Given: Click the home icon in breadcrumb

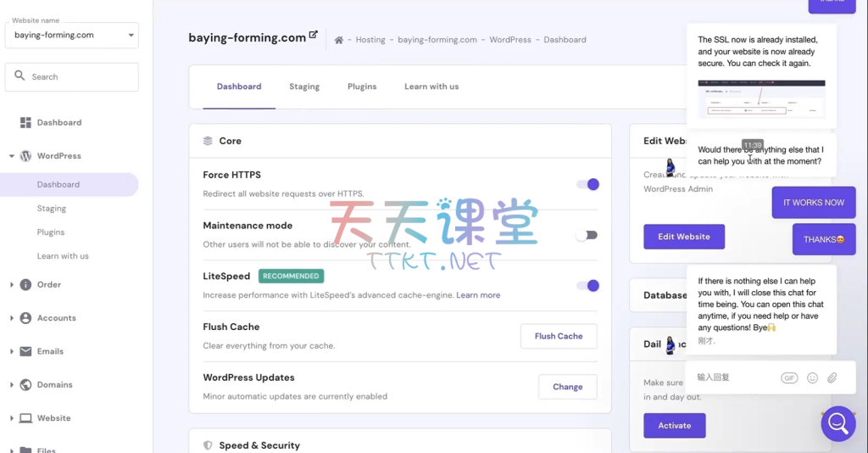Looking at the screenshot, I should [x=339, y=40].
